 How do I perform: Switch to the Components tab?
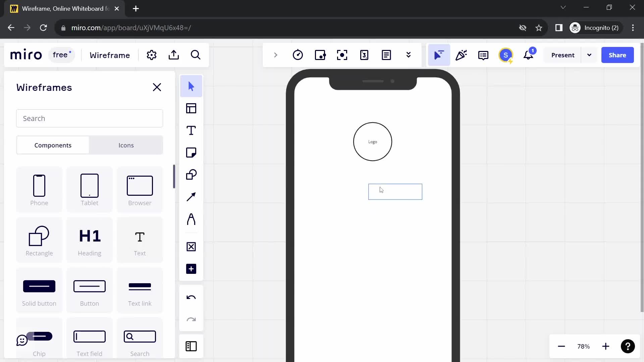[x=53, y=145]
